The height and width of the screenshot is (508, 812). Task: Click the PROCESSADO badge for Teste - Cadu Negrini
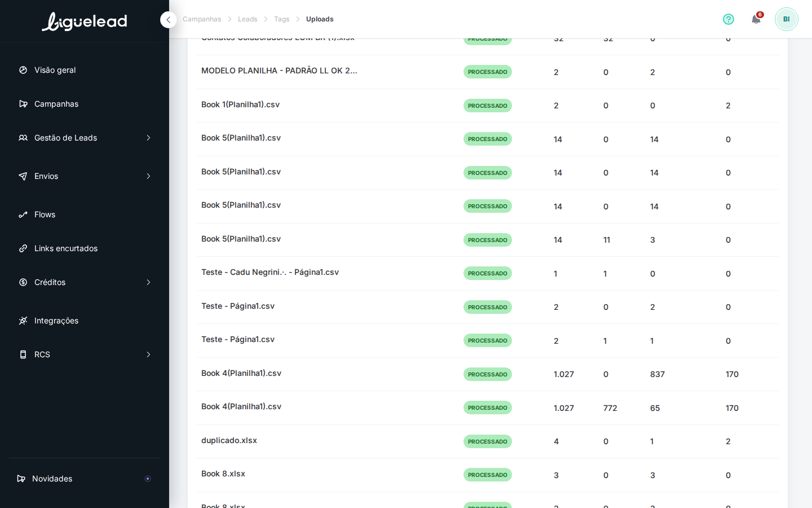pyautogui.click(x=488, y=273)
